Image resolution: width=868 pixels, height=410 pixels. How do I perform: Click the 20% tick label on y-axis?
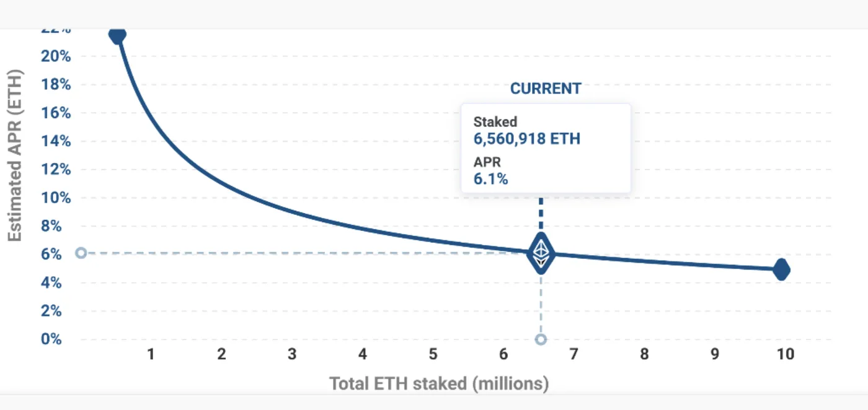56,56
